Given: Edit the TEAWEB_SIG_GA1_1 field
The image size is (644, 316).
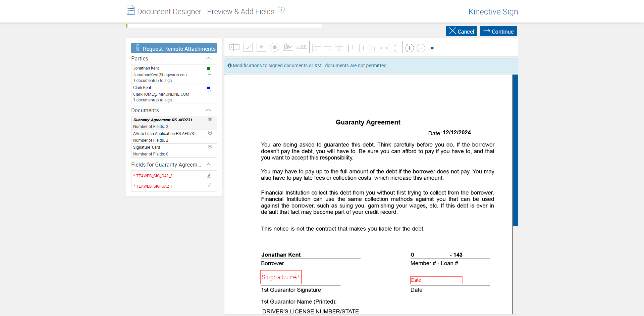Looking at the screenshot, I should coord(209,175).
